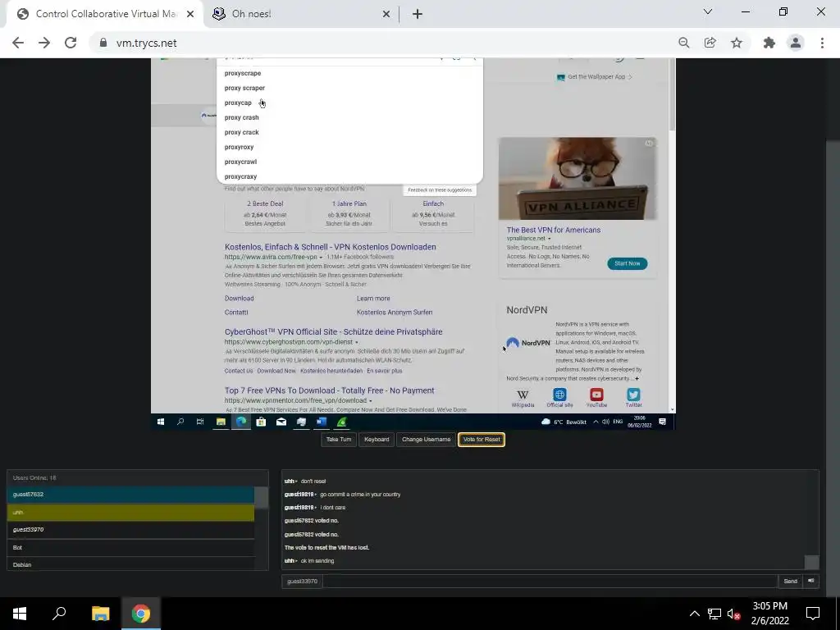The image size is (840, 630).
Task: Open 'The Best VPN for Americans' ad link
Action: (554, 230)
